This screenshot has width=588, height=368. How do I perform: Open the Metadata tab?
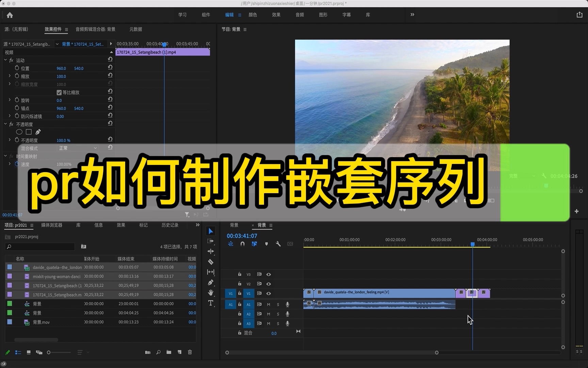(x=136, y=29)
